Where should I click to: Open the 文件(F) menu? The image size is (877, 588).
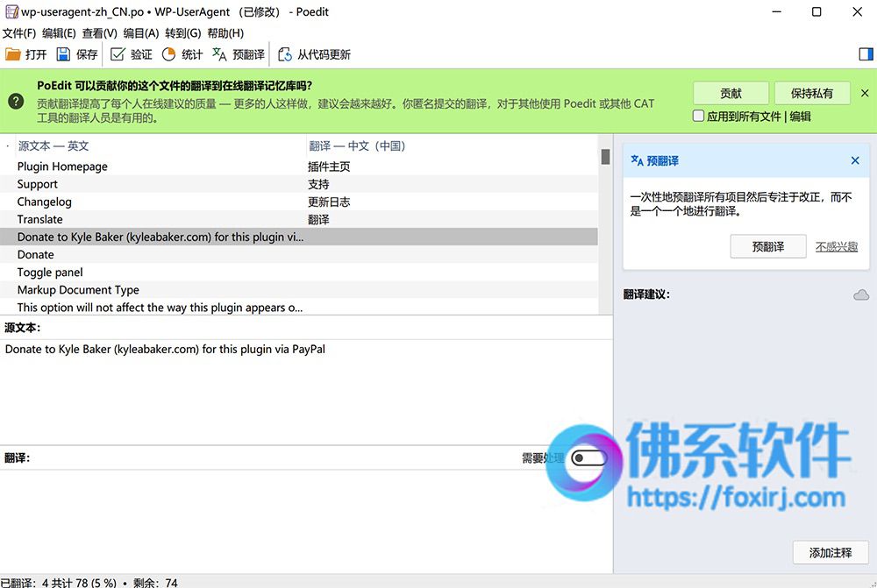[x=19, y=33]
